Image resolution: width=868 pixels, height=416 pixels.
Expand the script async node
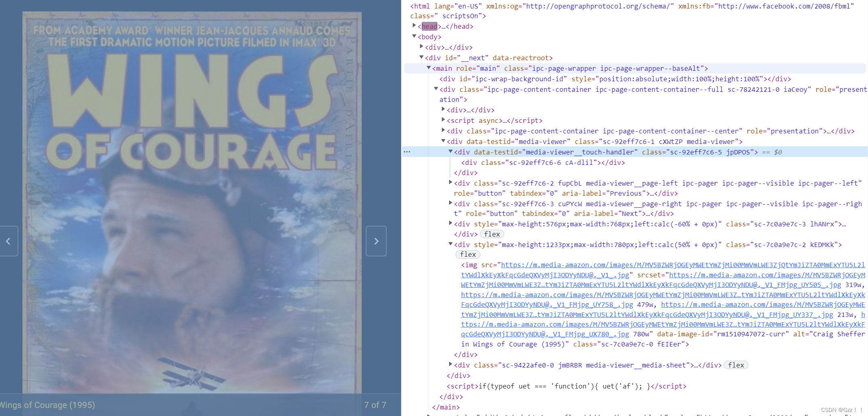[x=443, y=120]
